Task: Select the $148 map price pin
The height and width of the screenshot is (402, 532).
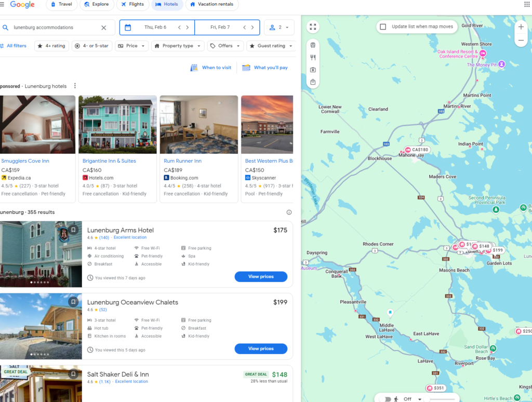Action: click(x=481, y=246)
